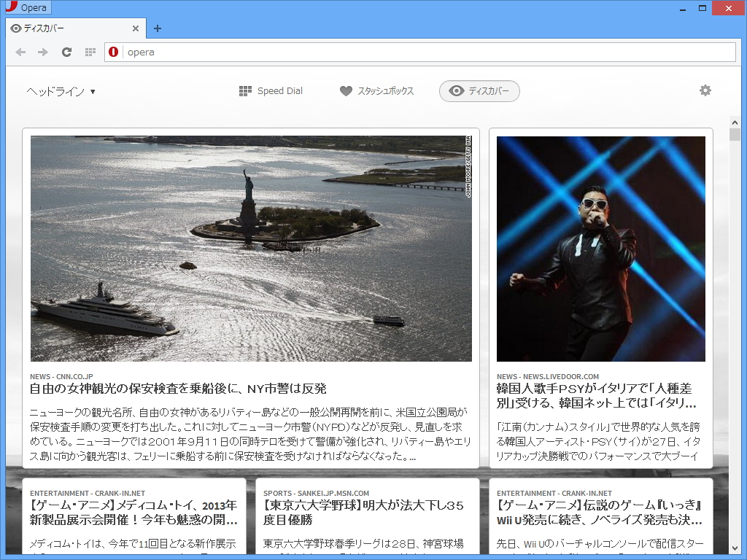Maximize the Opera window
The image size is (747, 560).
(703, 8)
